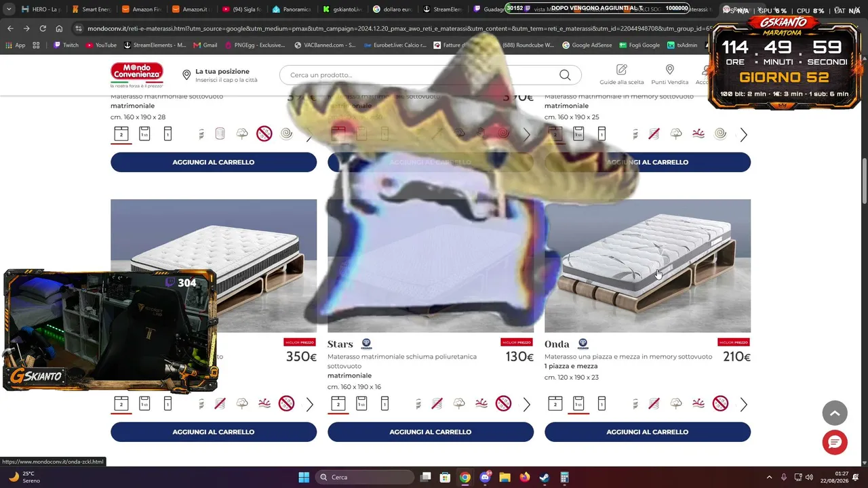
Task: Click the cotton icon on Stars mattress
Action: [x=459, y=404]
